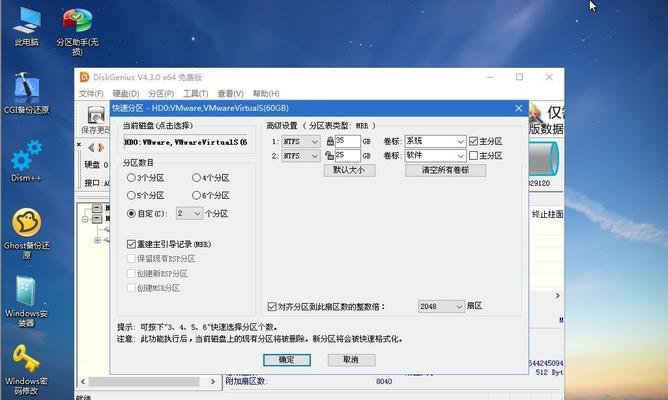The image size is (668, 400).
Task: Open the Windows密码修改 desktop icon
Action: (26, 369)
